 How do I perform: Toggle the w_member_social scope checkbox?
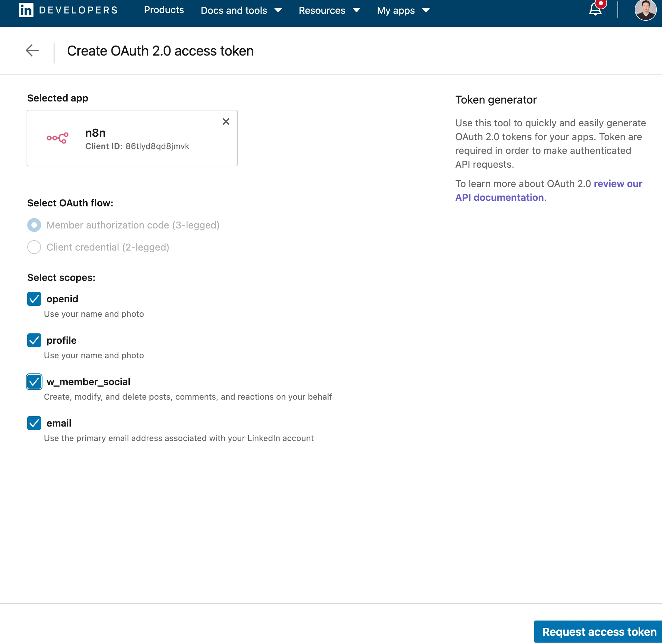pyautogui.click(x=34, y=382)
